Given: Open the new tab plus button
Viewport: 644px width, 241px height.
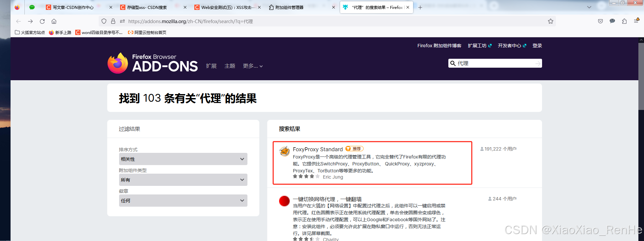Looking at the screenshot, I should click(x=420, y=7).
